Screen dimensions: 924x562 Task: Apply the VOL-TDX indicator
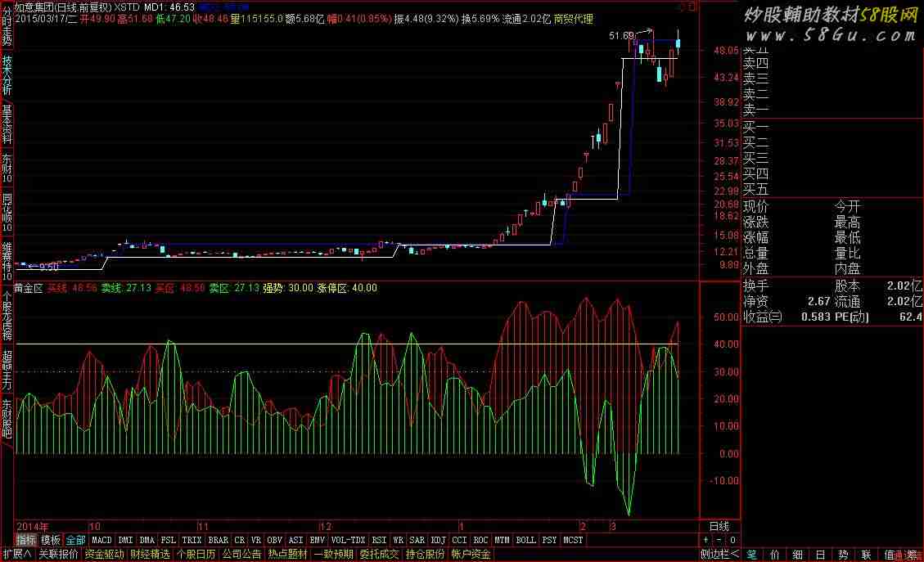click(349, 540)
